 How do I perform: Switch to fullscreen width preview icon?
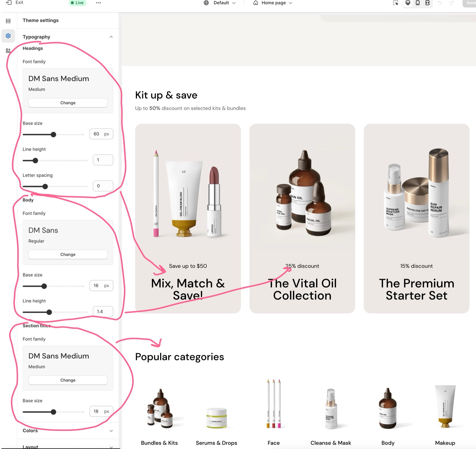428,3
